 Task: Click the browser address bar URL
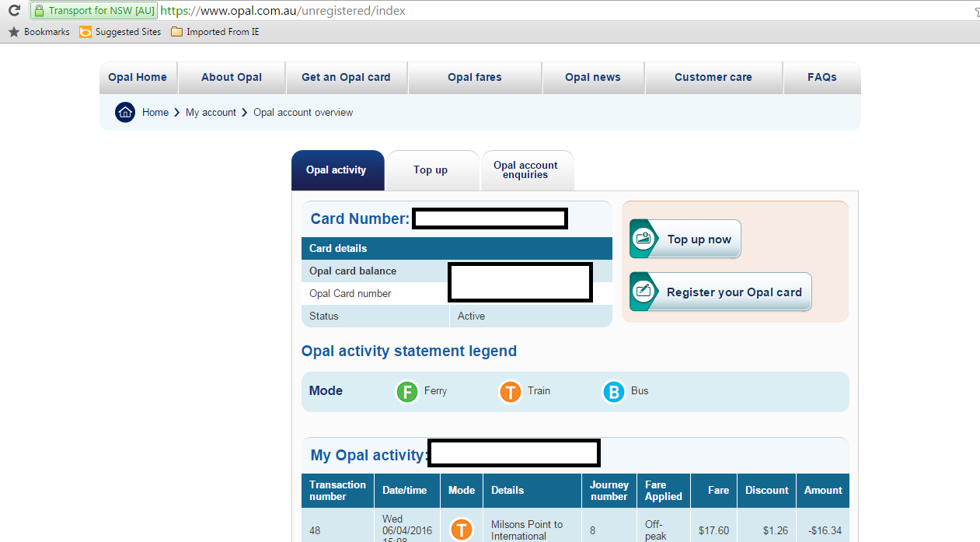pos(283,11)
